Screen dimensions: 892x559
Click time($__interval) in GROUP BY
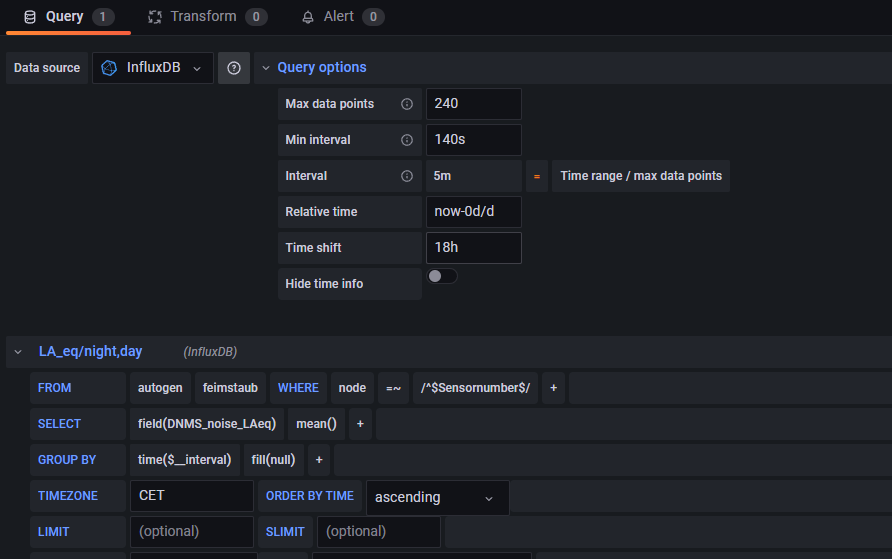coord(184,459)
